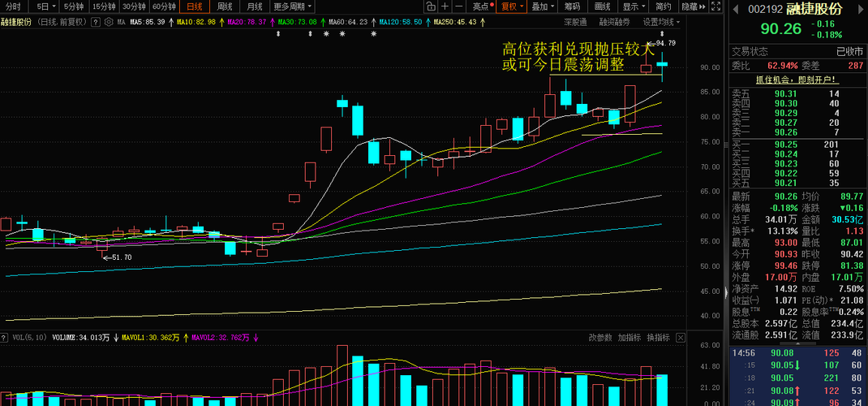Click the 筹码 chip distribution button
The height and width of the screenshot is (406, 868).
[573, 6]
